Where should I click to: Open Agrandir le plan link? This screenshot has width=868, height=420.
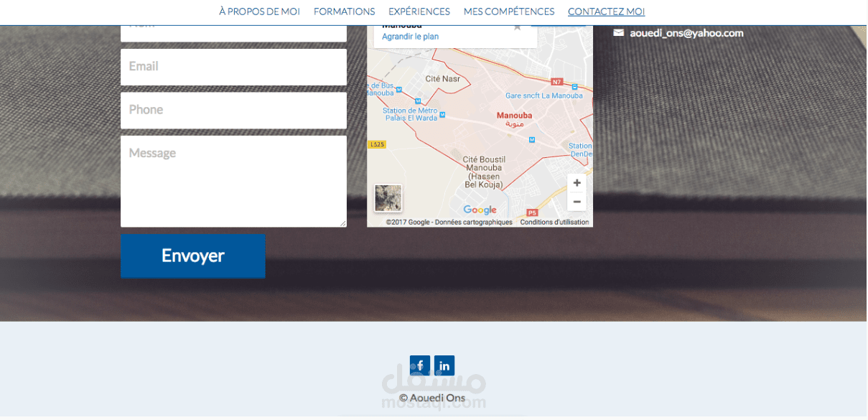[x=410, y=37]
